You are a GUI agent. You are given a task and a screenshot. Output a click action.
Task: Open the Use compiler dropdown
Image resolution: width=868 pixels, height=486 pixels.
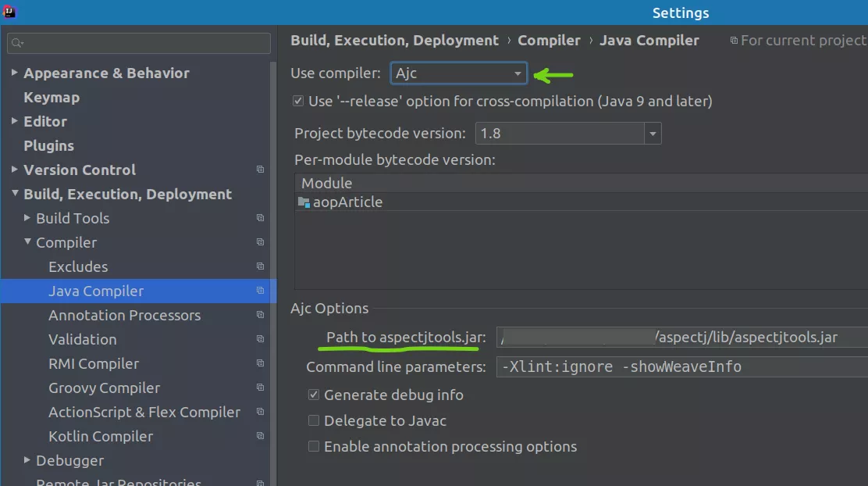459,73
